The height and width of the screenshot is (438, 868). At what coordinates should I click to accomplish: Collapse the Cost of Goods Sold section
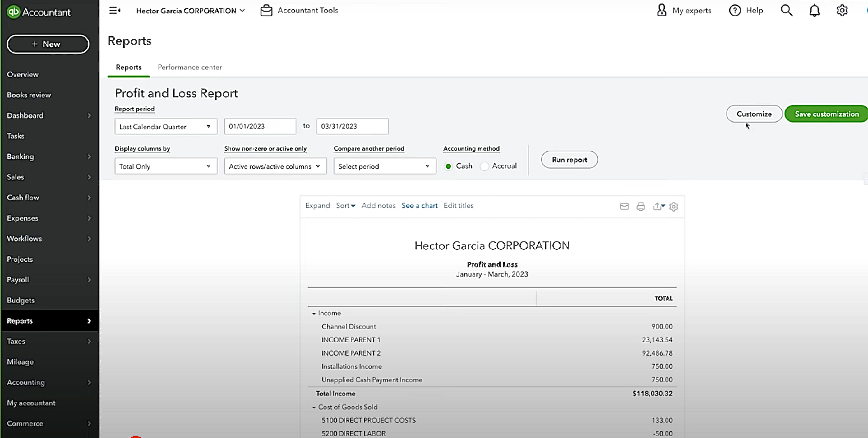click(314, 407)
